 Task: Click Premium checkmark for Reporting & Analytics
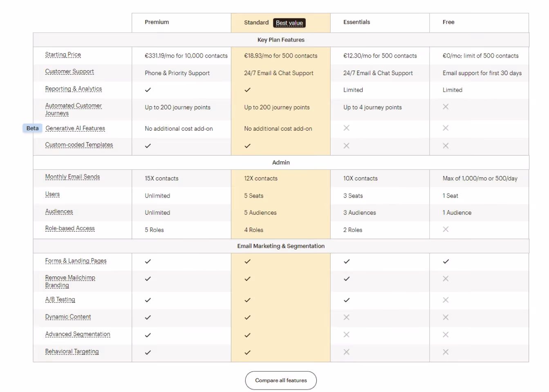pos(148,90)
